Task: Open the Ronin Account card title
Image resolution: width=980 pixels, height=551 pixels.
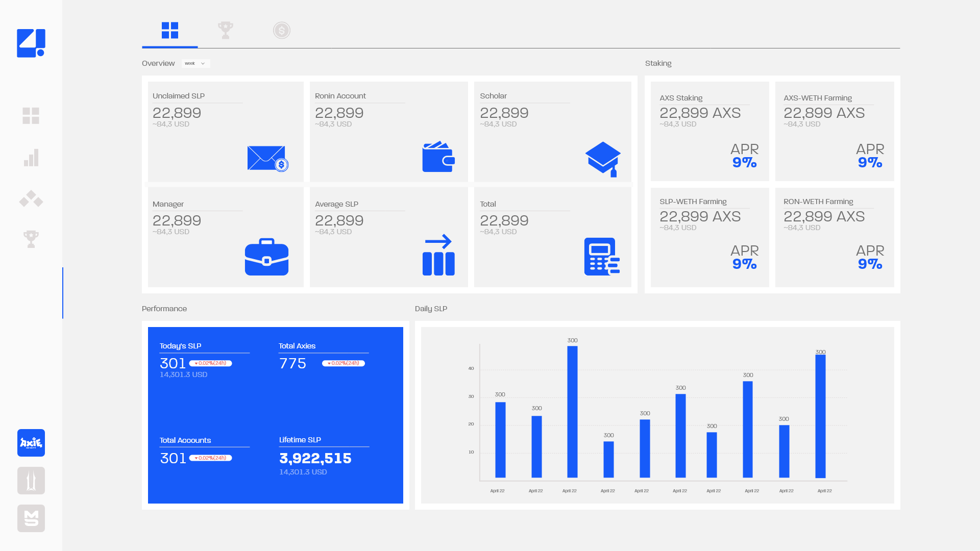Action: [340, 96]
